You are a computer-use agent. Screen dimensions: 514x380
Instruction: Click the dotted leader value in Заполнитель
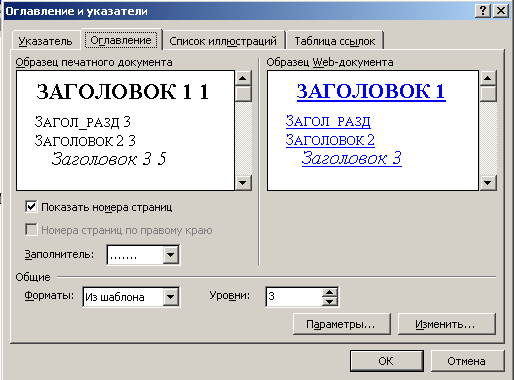pyautogui.click(x=123, y=257)
